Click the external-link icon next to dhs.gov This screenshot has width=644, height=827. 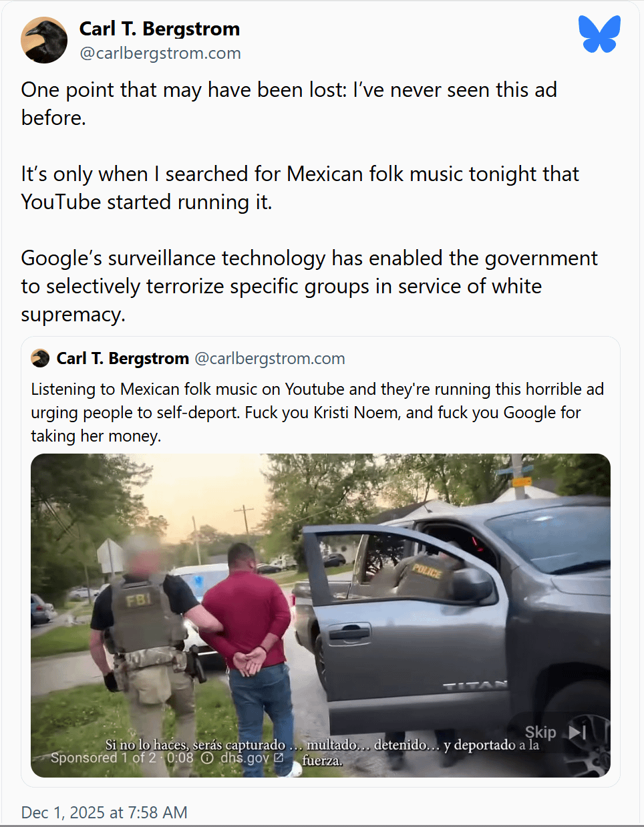point(279,758)
